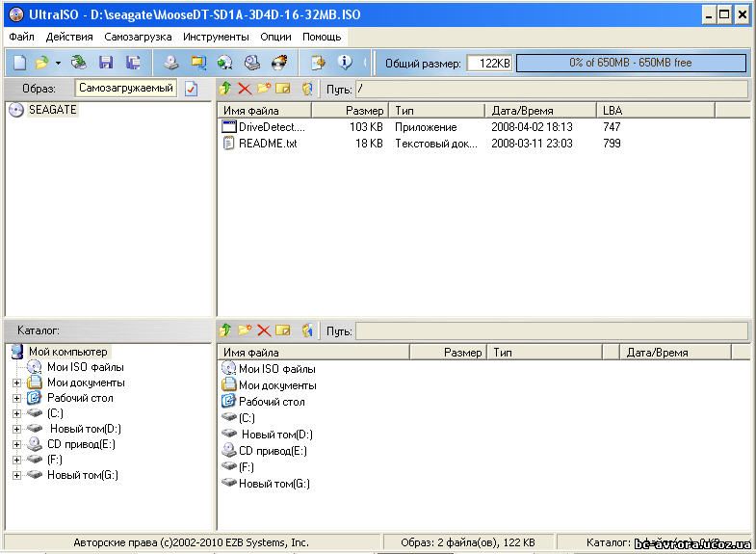This screenshot has width=756, height=554.
Task: Open an ISO file with the folder icon
Action: [x=42, y=63]
